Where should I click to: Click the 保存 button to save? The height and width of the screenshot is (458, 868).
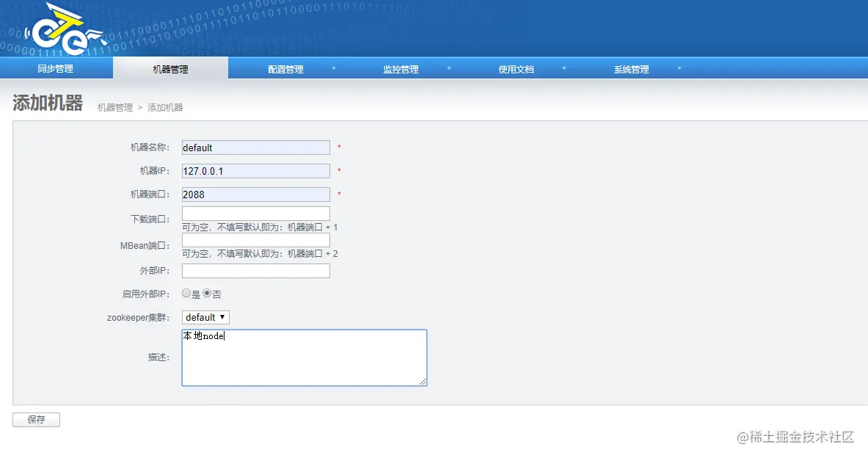pyautogui.click(x=36, y=419)
